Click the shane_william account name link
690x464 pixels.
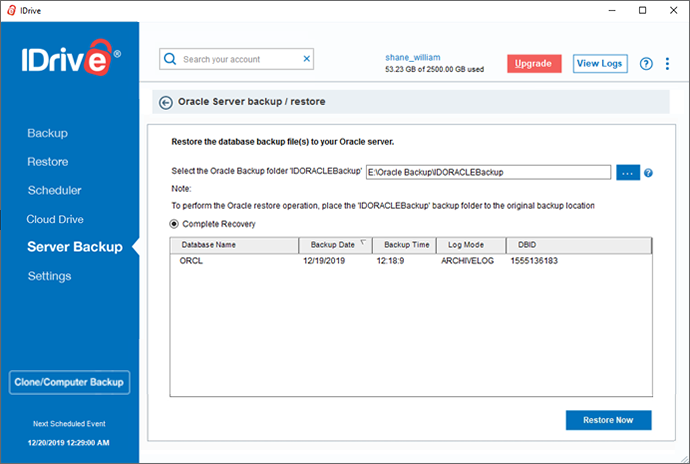pyautogui.click(x=413, y=57)
